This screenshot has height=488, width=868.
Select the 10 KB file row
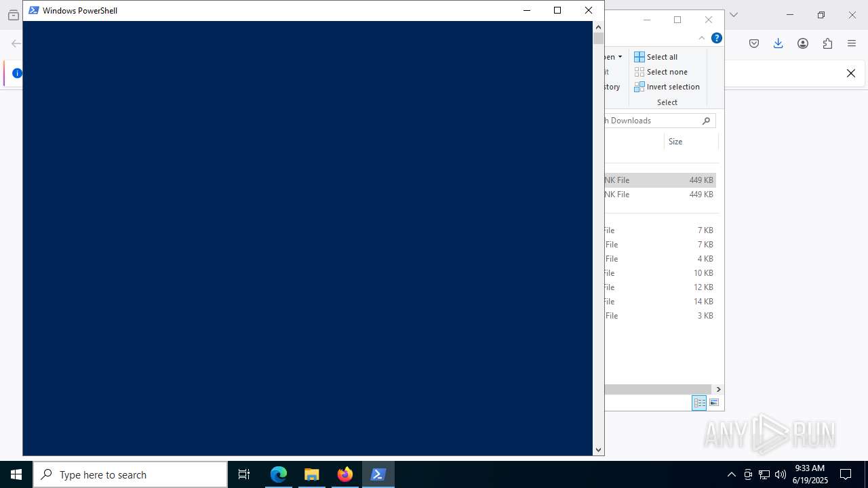(x=660, y=273)
